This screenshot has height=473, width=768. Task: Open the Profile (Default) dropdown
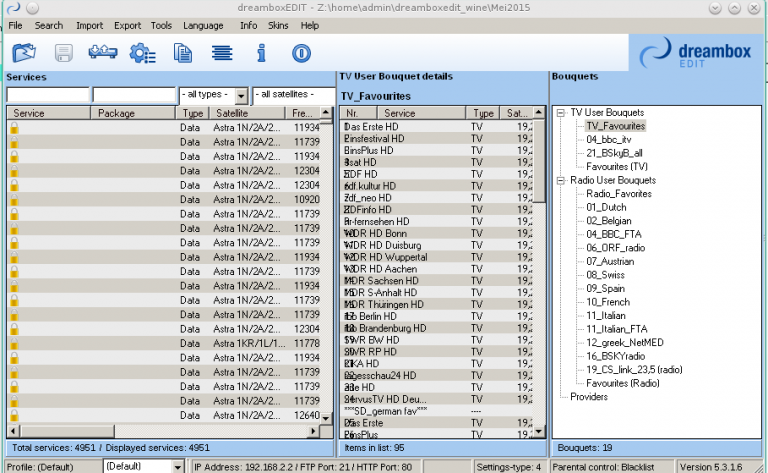(x=178, y=466)
